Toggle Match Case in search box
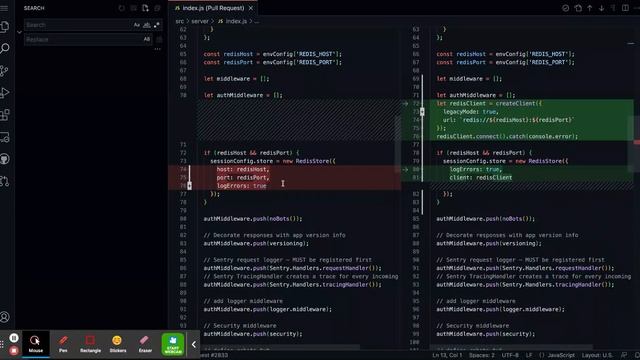The height and width of the screenshot is (360, 640). (x=137, y=25)
